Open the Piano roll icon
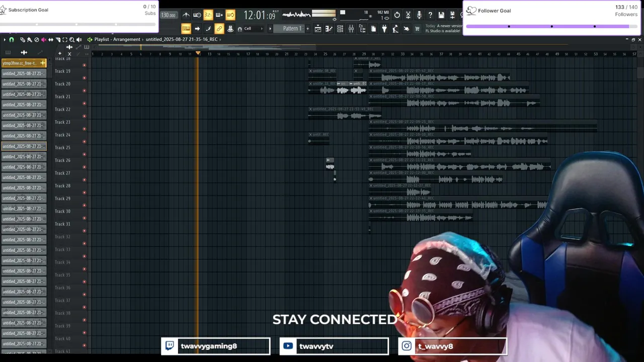 329,29
